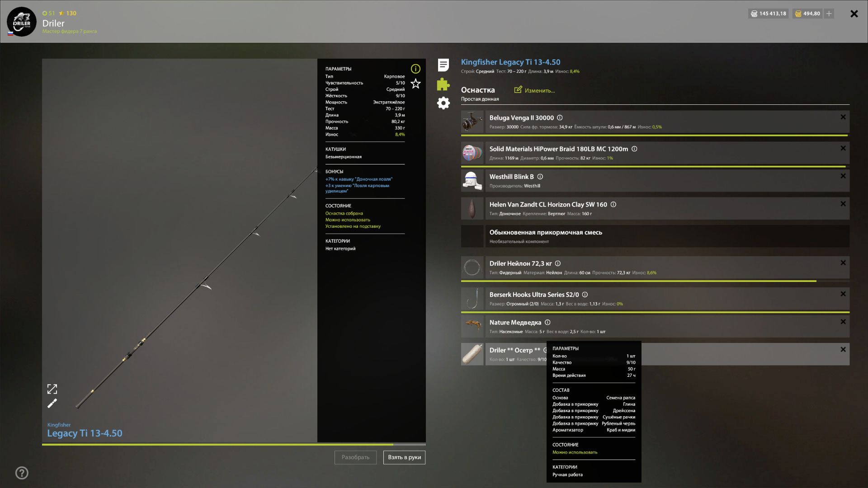Click the Изменить rig edit link
Screen dimensions: 868x488
coord(535,90)
